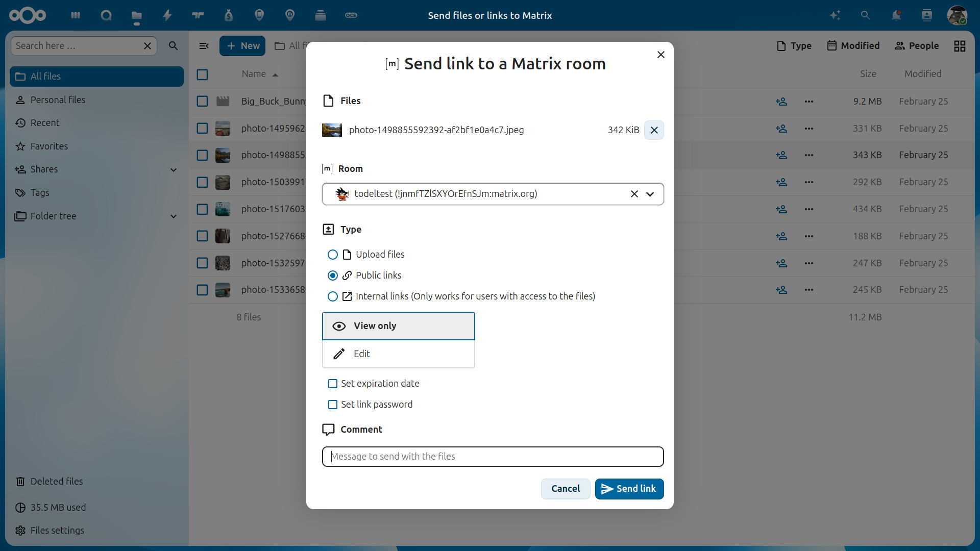980x551 pixels.
Task: Remove the attached jpeg file from list
Action: (x=654, y=130)
